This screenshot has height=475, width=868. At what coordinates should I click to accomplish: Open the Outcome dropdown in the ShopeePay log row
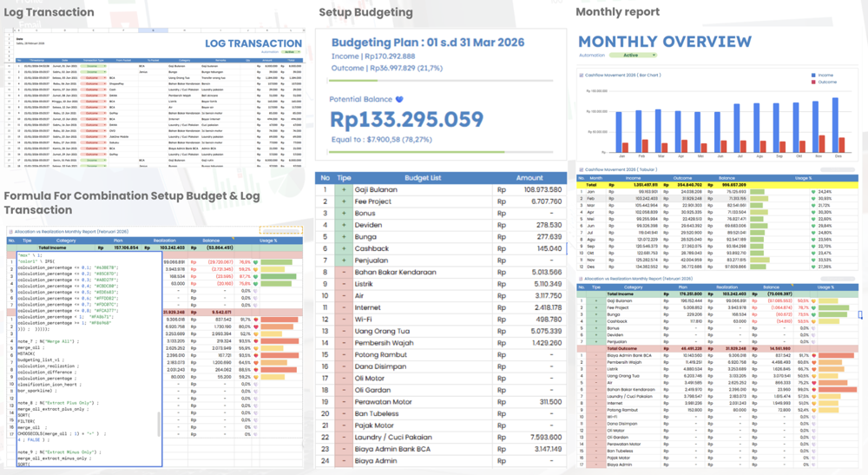tap(94, 83)
